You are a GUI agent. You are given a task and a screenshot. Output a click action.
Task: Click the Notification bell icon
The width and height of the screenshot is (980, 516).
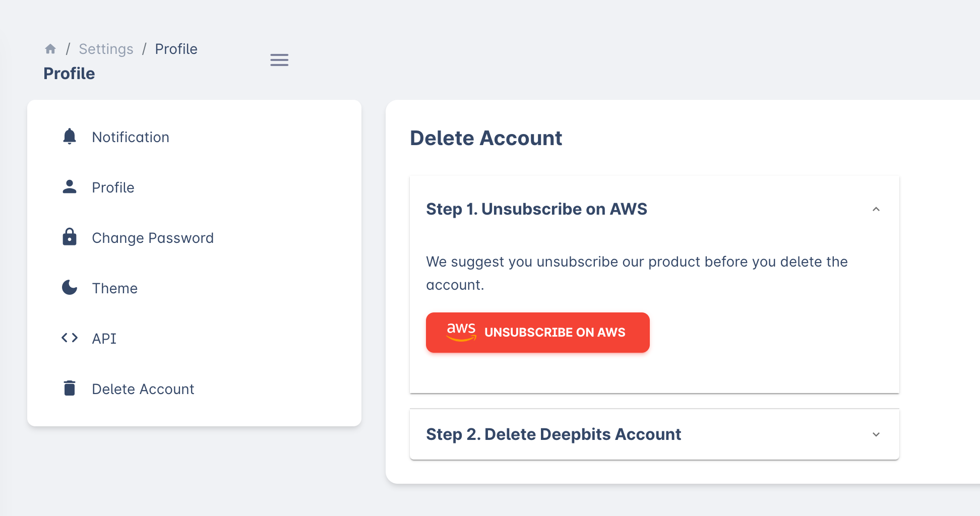click(70, 137)
